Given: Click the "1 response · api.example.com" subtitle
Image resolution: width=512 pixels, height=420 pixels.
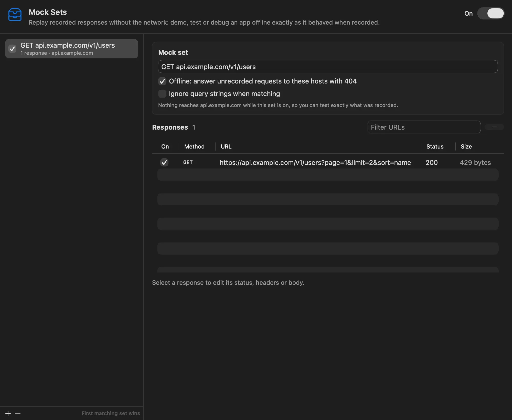Looking at the screenshot, I should point(57,53).
